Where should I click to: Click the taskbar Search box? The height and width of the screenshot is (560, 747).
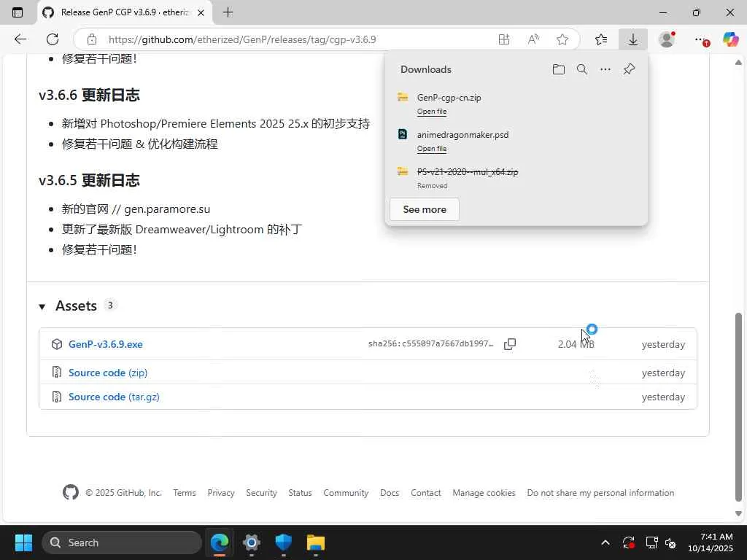(122, 542)
